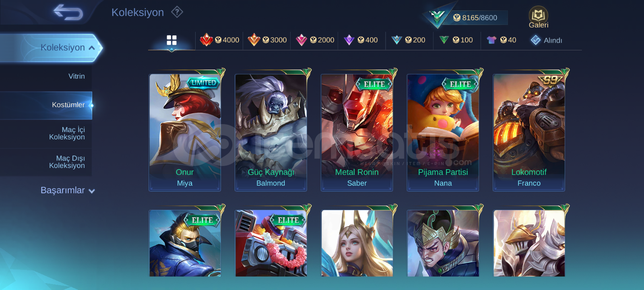The width and height of the screenshot is (644, 290).
Task: Go back with the return arrow
Action: (x=68, y=12)
